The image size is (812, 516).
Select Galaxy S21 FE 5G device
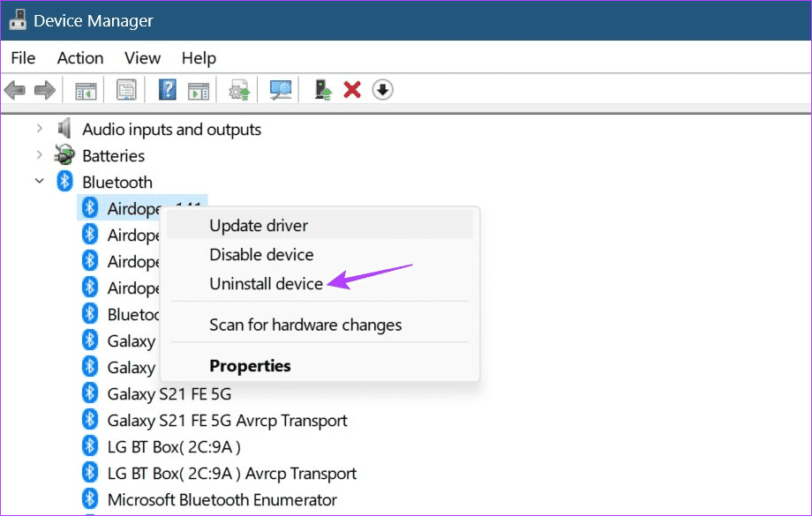point(169,394)
